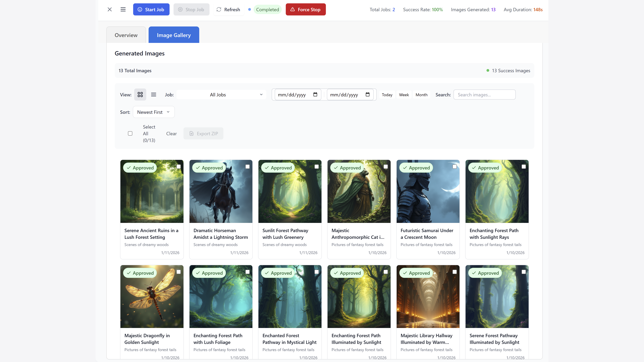Filter images by Week

[404, 95]
